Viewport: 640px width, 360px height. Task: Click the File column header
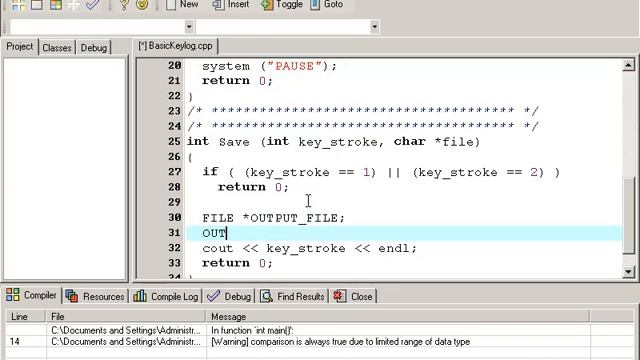click(125, 317)
